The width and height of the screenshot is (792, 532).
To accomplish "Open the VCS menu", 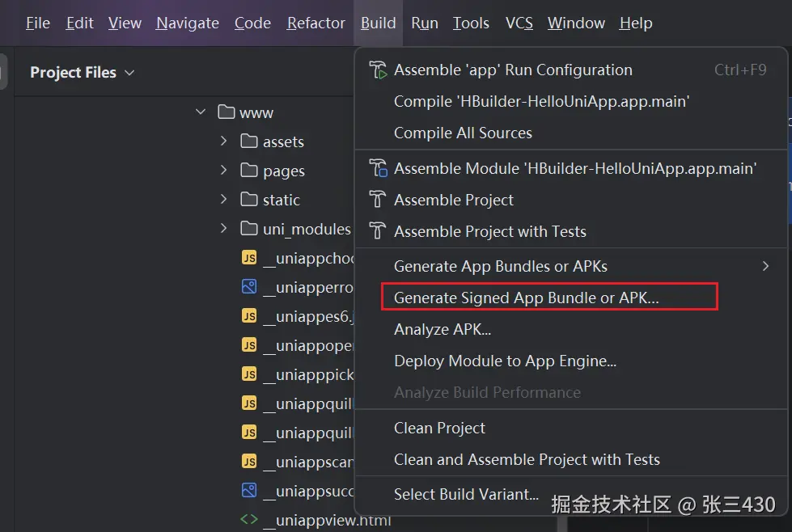I will (519, 23).
